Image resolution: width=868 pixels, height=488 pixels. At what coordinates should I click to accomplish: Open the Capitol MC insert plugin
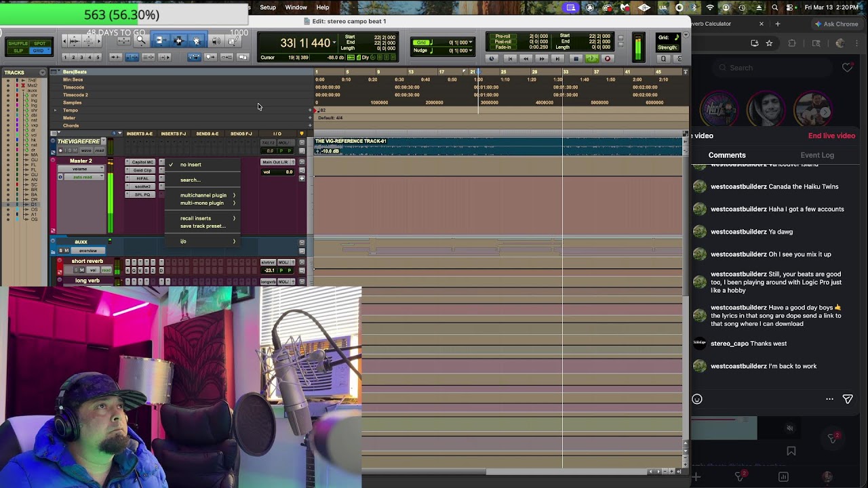pos(142,162)
